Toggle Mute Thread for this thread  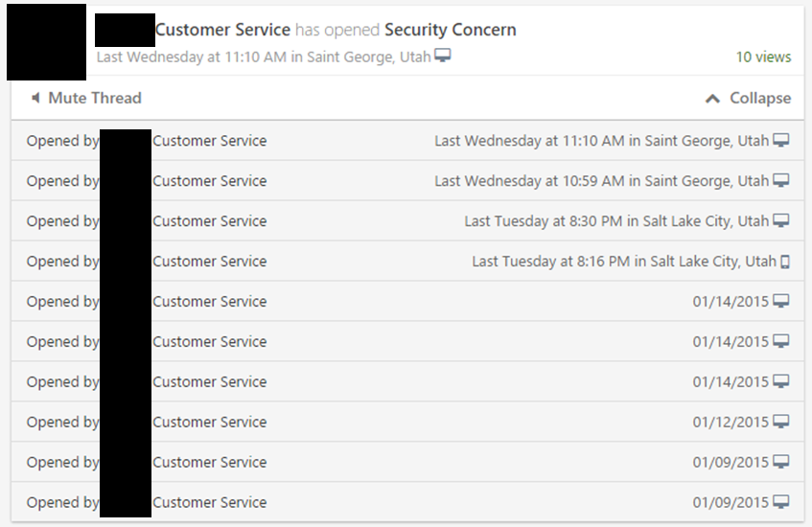(x=94, y=98)
